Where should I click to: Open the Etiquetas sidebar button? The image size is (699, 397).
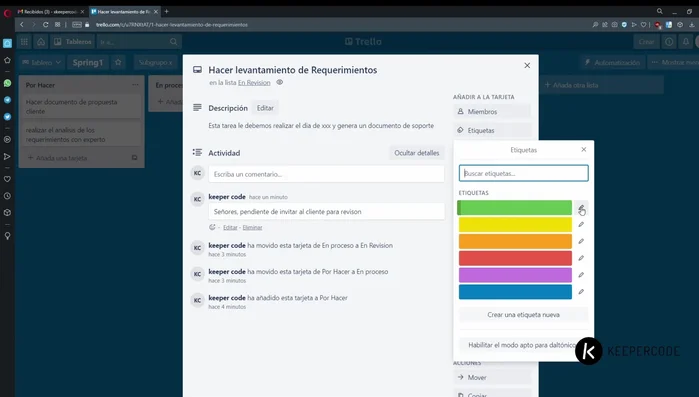pos(493,131)
